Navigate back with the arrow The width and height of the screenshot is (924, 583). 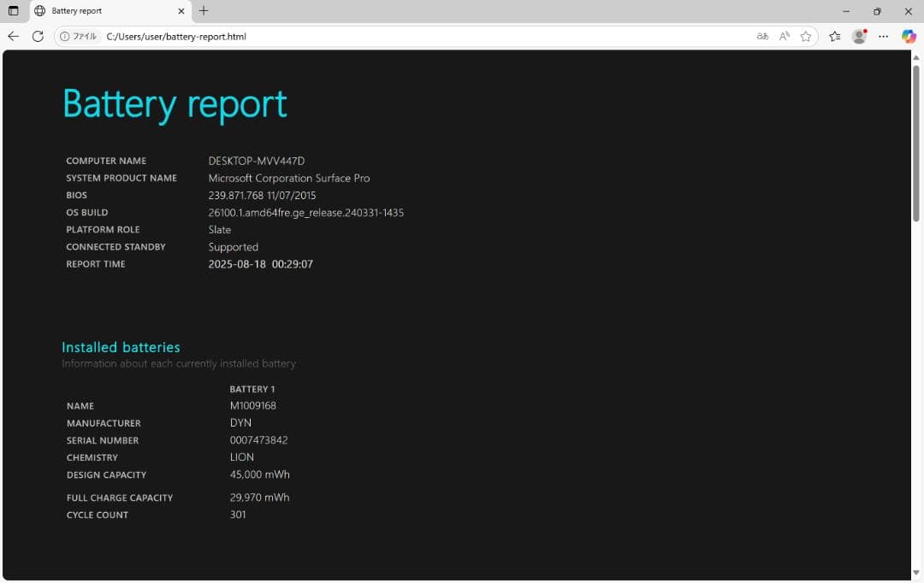click(x=13, y=37)
